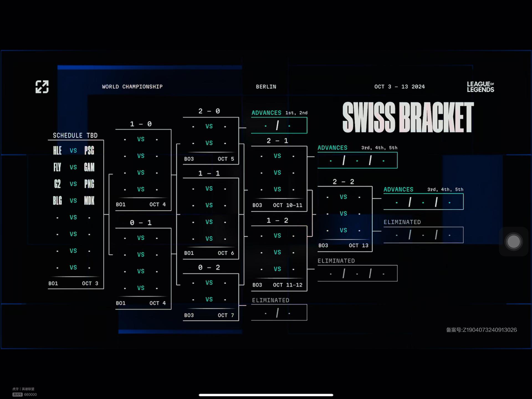Select the MDK team logo
The width and height of the screenshot is (532, 399).
click(x=89, y=200)
